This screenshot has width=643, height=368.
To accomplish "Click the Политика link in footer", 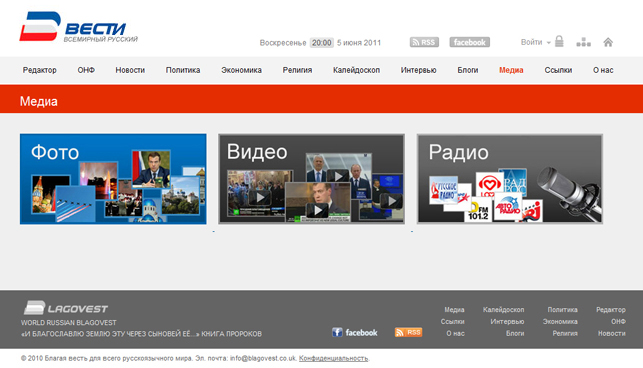I will click(562, 310).
